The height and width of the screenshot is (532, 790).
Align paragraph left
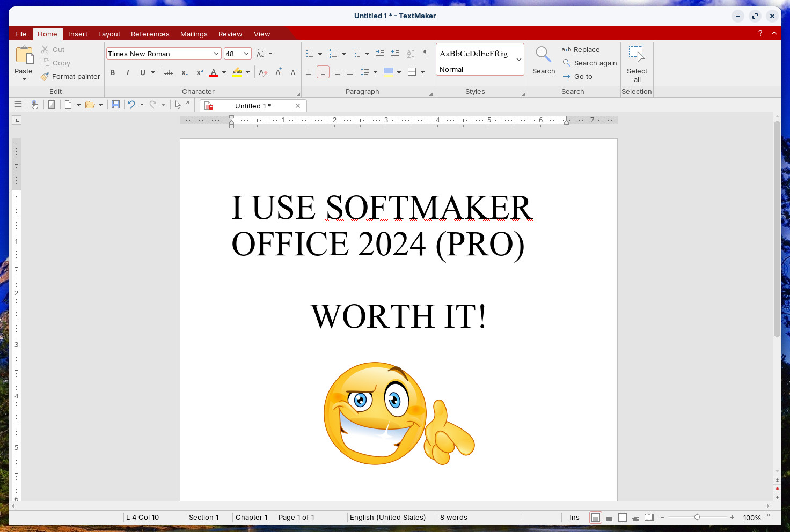tap(310, 72)
